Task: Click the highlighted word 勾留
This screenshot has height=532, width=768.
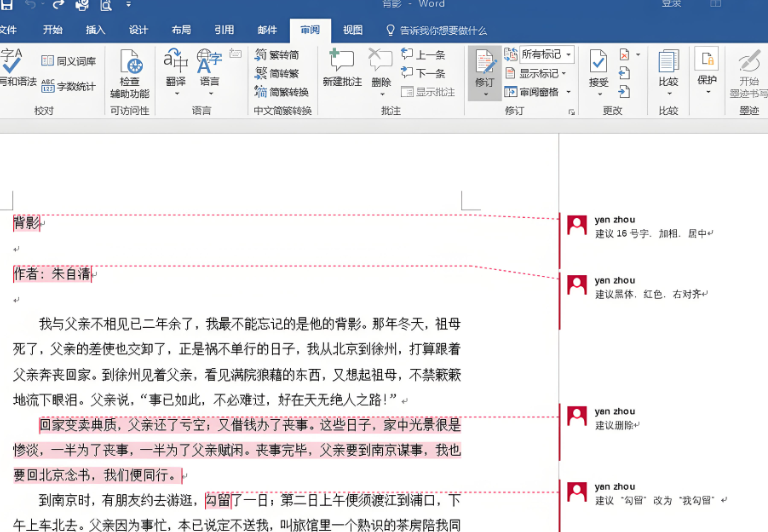Action: tap(218, 500)
